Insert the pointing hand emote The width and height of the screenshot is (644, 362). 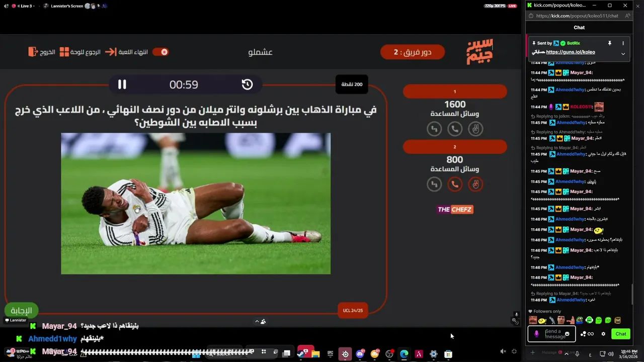point(571,320)
